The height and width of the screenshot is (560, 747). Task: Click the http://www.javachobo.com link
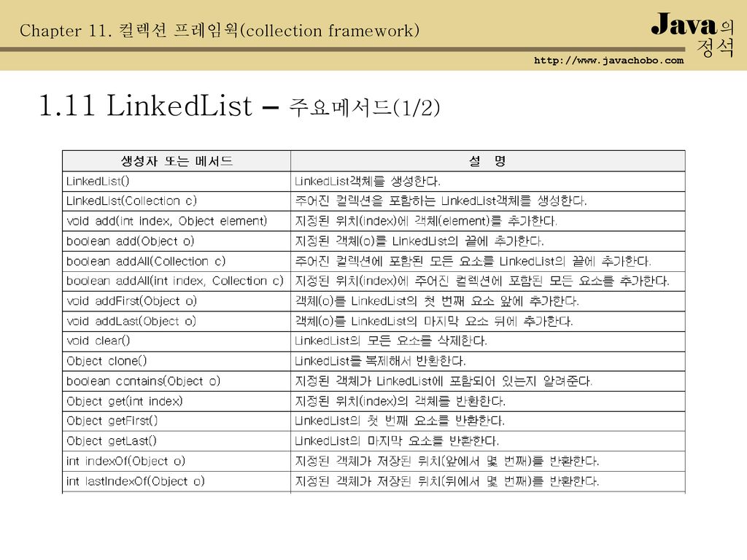coord(608,61)
